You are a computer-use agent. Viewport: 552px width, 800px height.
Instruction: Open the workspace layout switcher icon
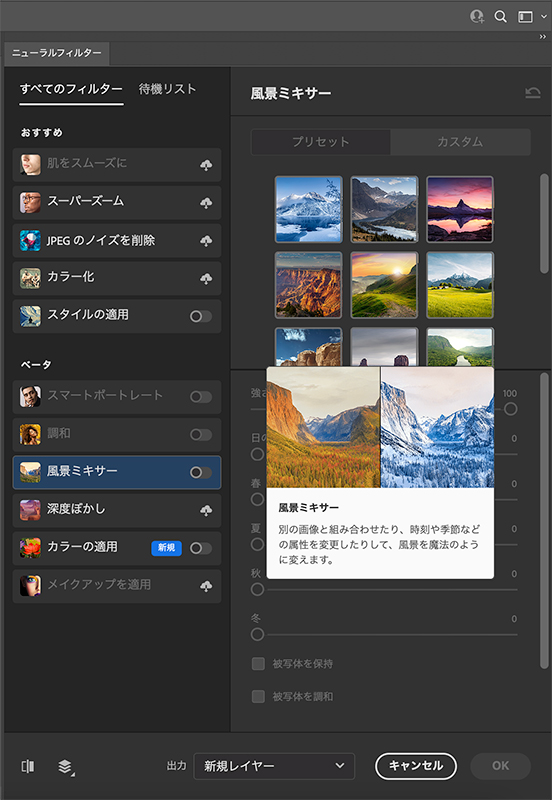(x=525, y=17)
